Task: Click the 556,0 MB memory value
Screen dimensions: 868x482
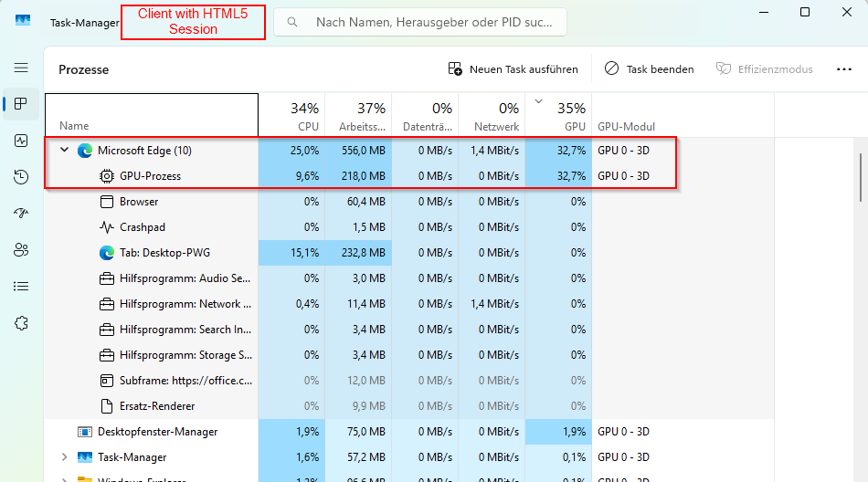Action: click(x=363, y=151)
